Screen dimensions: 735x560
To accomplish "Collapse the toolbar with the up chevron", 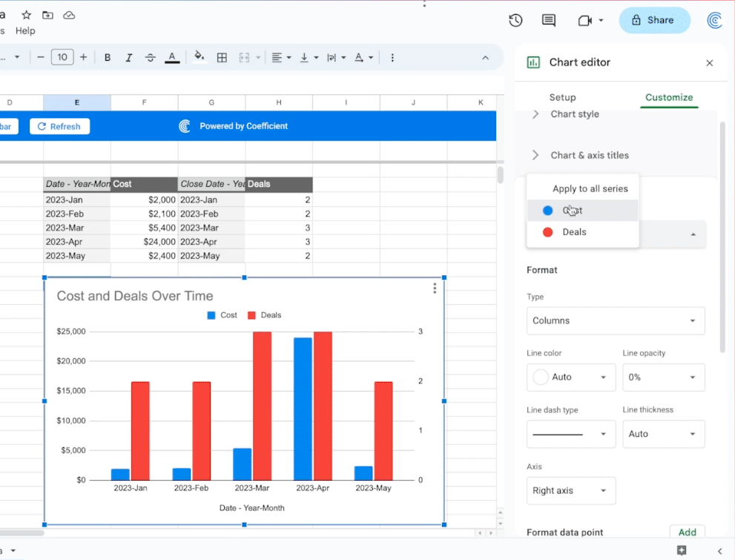I will click(485, 58).
